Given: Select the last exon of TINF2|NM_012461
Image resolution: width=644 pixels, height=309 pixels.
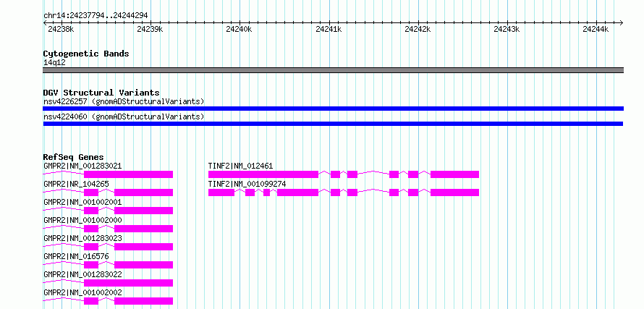Looking at the screenshot, I should [454, 174].
